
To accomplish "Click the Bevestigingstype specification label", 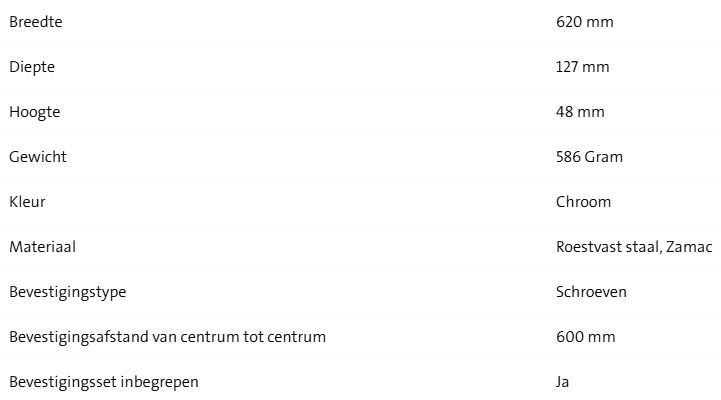I will coord(67,292).
